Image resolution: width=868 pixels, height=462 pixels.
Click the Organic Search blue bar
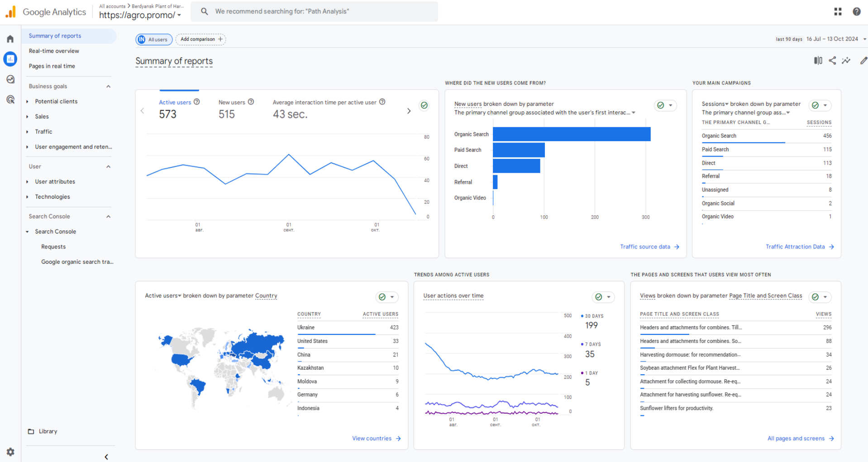coord(572,134)
